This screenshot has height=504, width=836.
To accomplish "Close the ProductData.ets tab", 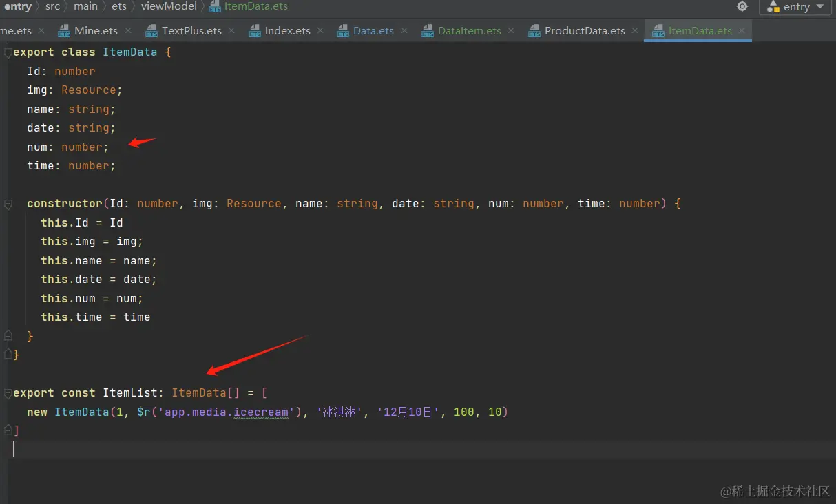I will point(636,30).
